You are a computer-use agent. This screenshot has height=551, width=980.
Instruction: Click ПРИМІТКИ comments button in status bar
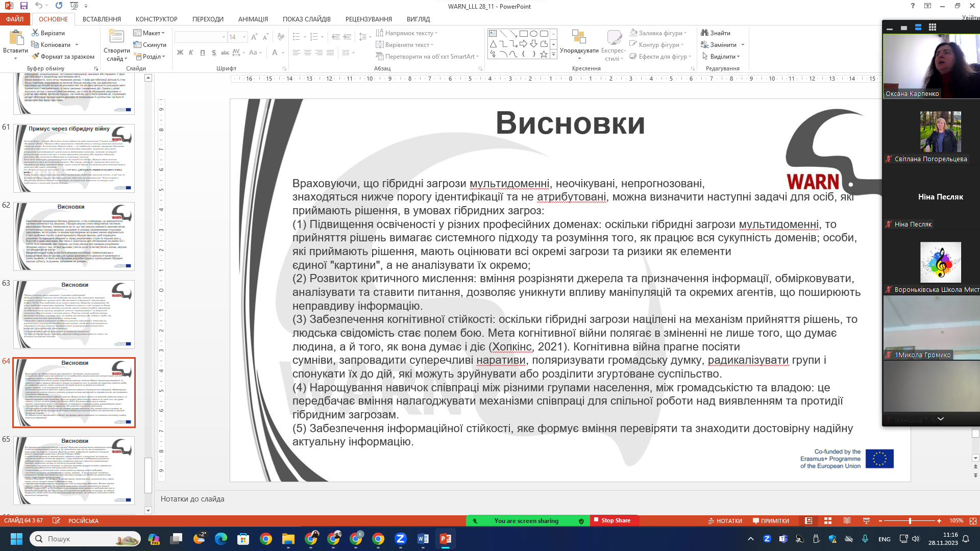coord(771,520)
